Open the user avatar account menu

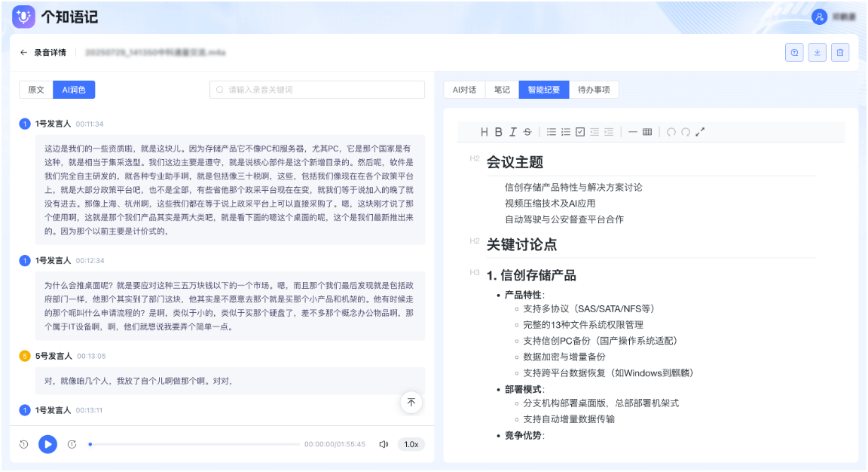pos(820,17)
